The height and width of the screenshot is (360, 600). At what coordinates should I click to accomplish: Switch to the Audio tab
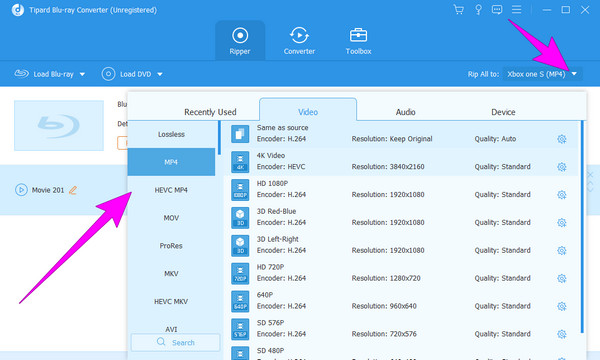pos(406,112)
